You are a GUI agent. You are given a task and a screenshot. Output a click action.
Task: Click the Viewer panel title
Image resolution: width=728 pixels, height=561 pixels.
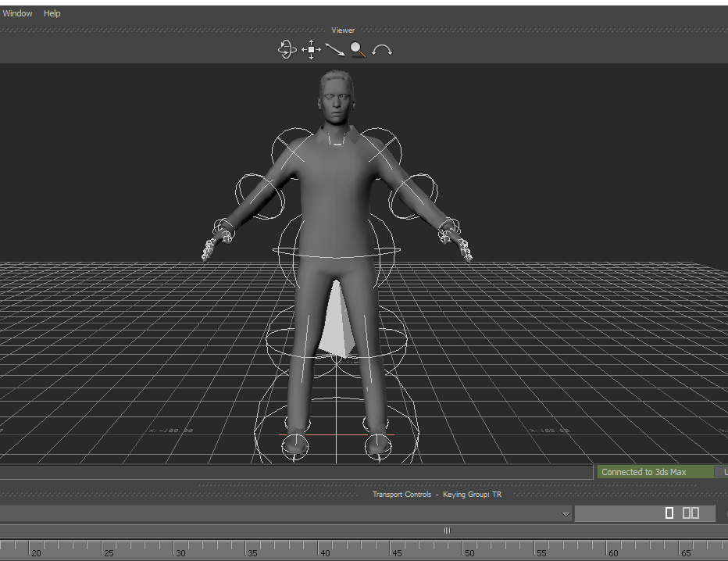343,30
